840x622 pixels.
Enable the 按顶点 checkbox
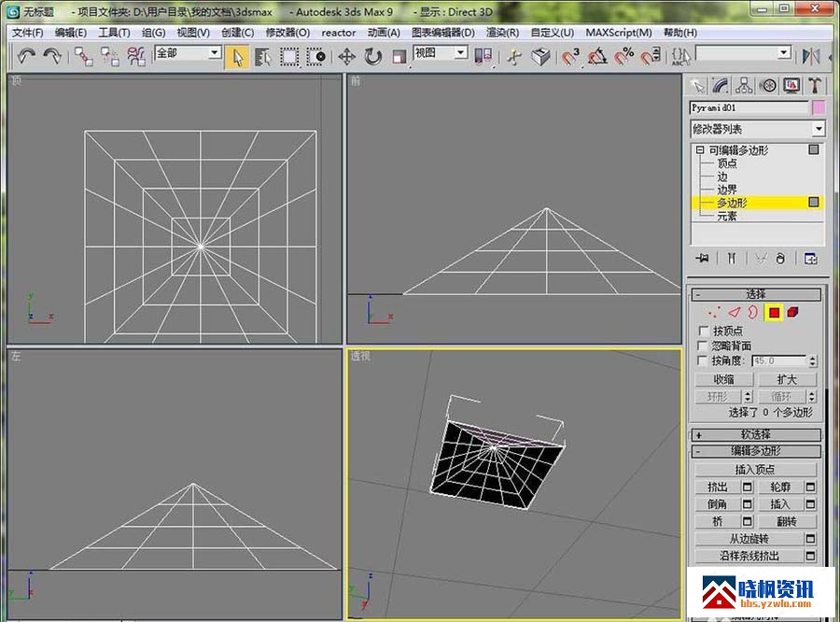704,331
